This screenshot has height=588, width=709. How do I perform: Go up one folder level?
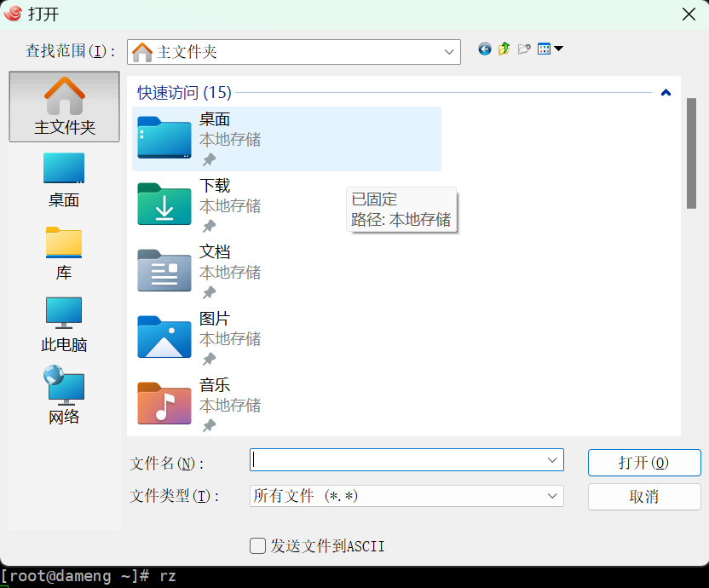coord(504,49)
